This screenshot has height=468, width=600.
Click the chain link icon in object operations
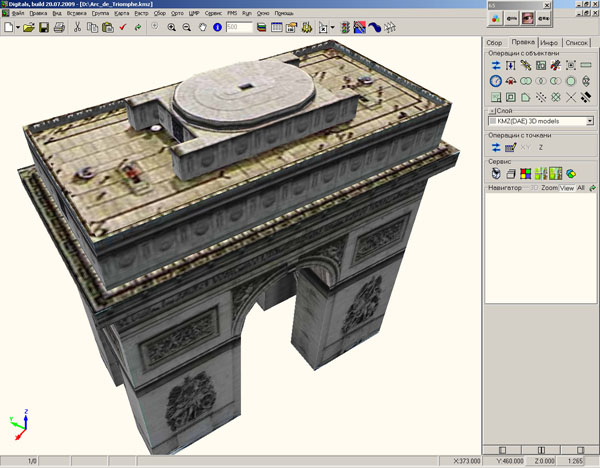(526, 65)
